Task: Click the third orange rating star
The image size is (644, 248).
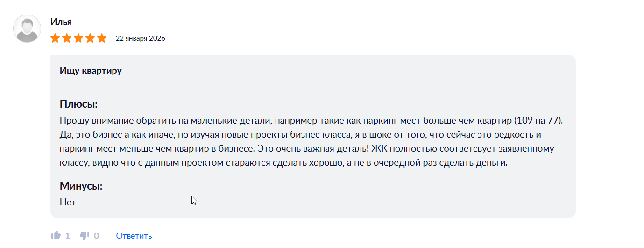Action: coord(78,38)
